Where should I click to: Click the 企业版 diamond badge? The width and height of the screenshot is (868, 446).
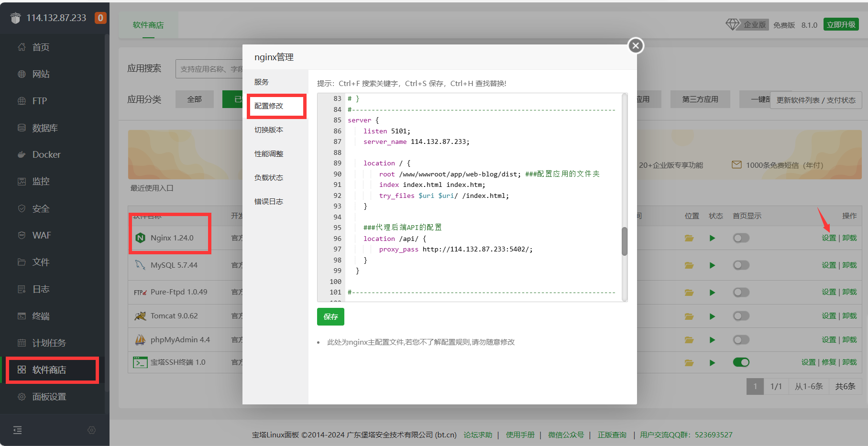pos(747,24)
